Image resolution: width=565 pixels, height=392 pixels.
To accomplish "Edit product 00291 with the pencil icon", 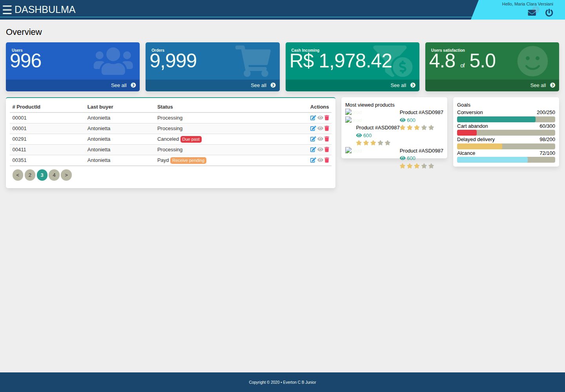I will 313,139.
